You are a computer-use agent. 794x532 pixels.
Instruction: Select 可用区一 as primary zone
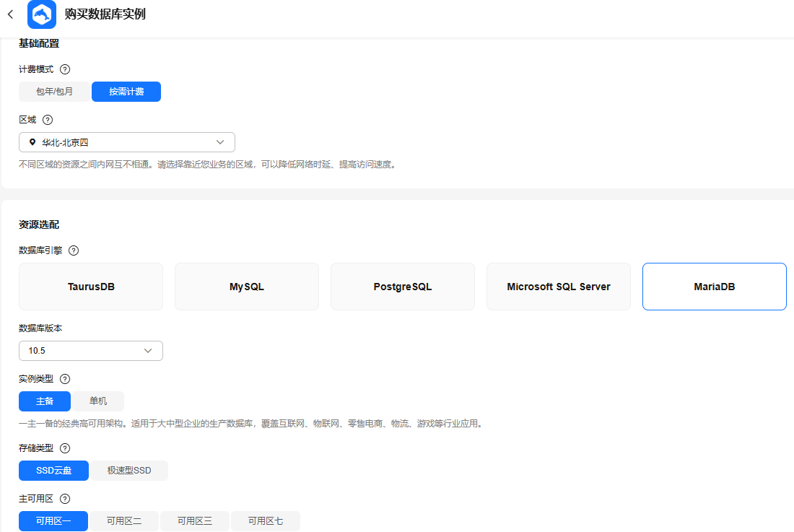coord(53,521)
